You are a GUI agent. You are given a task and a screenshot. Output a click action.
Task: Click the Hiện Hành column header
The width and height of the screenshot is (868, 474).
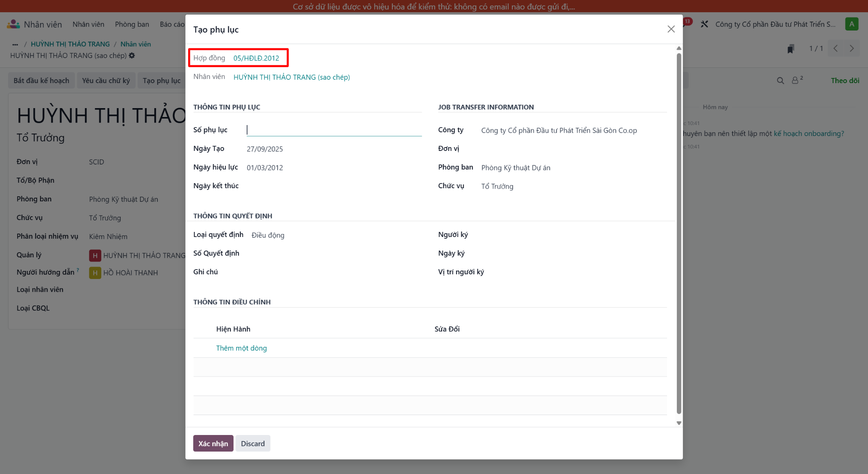[233, 329]
